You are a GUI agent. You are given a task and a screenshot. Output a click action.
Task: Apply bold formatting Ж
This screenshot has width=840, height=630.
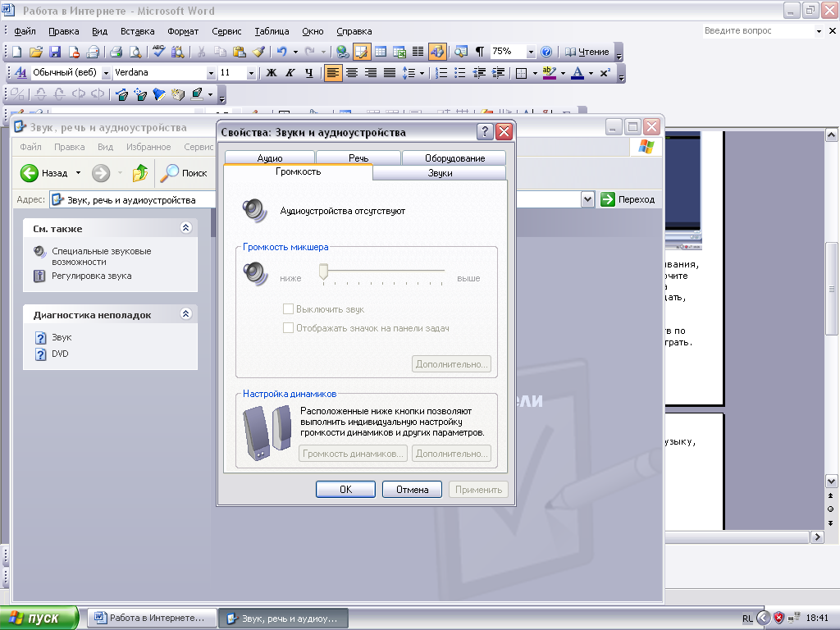point(272,73)
